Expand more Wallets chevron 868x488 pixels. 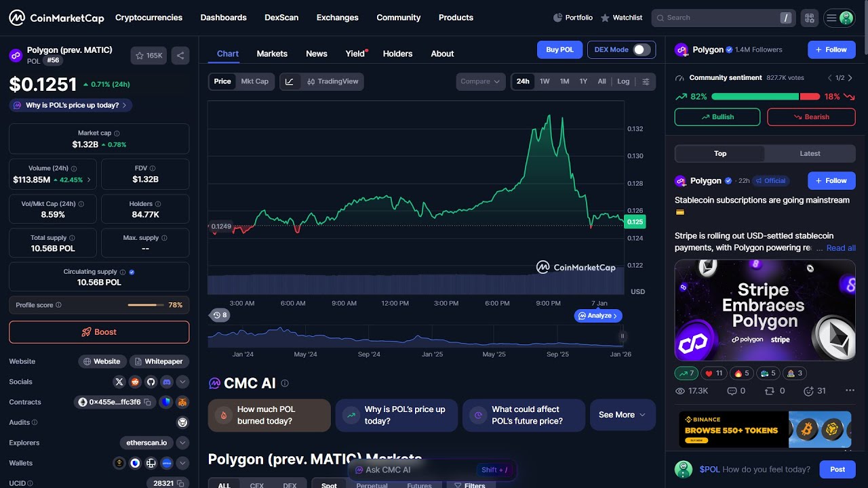click(182, 463)
